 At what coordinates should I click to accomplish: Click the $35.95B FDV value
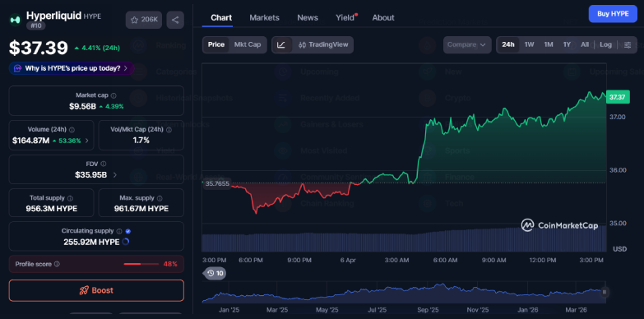click(x=90, y=175)
